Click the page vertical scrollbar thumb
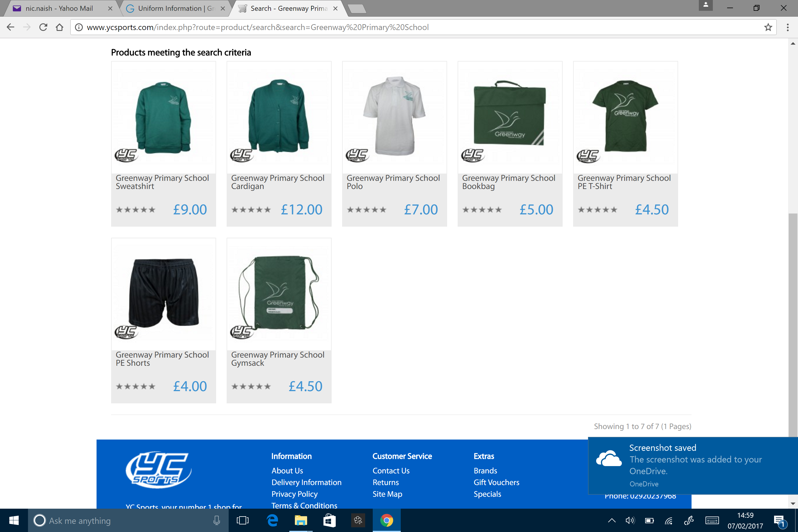 [x=793, y=324]
